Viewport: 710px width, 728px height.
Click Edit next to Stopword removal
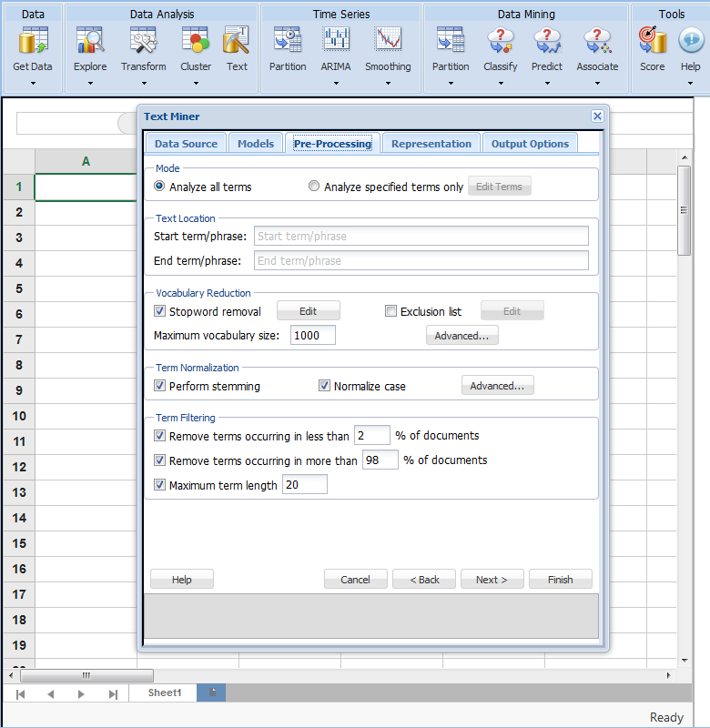309,311
